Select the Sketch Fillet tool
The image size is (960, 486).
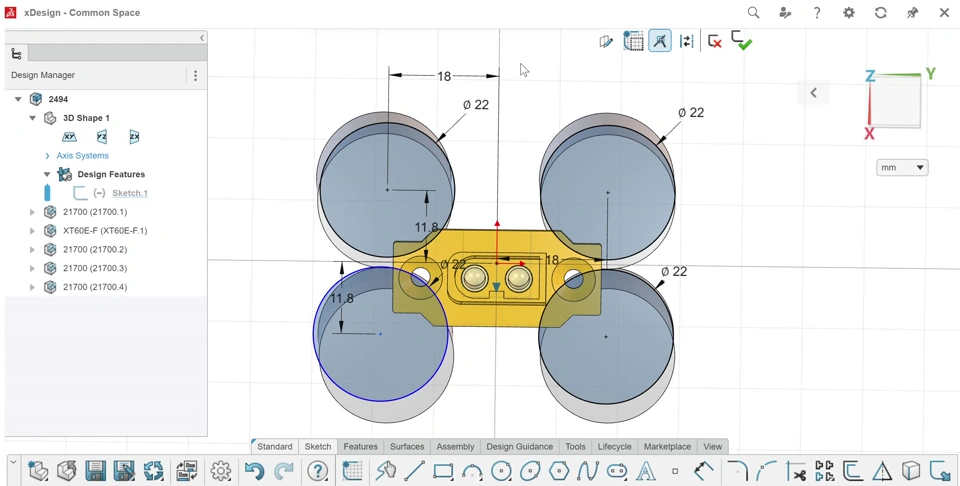tap(738, 471)
